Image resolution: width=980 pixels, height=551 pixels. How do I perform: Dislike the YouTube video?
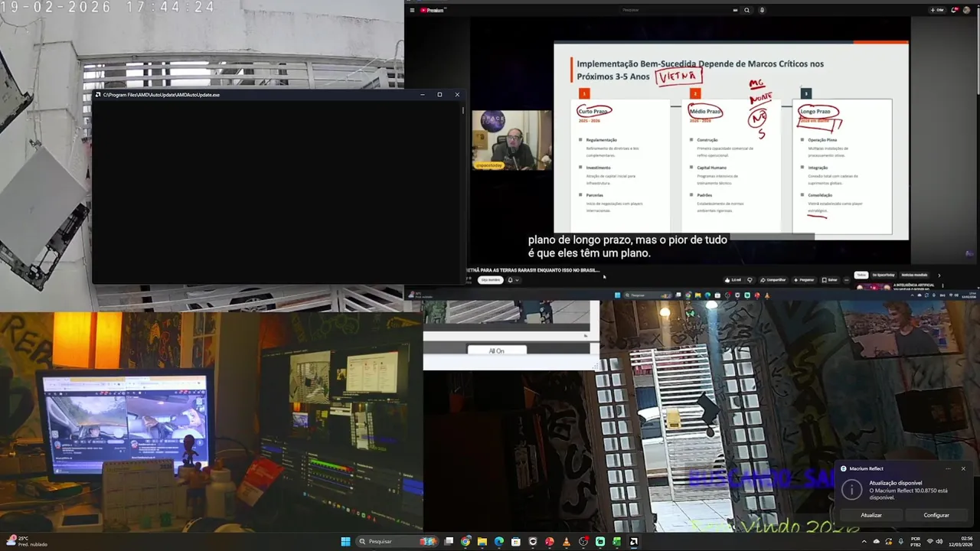[750, 280]
